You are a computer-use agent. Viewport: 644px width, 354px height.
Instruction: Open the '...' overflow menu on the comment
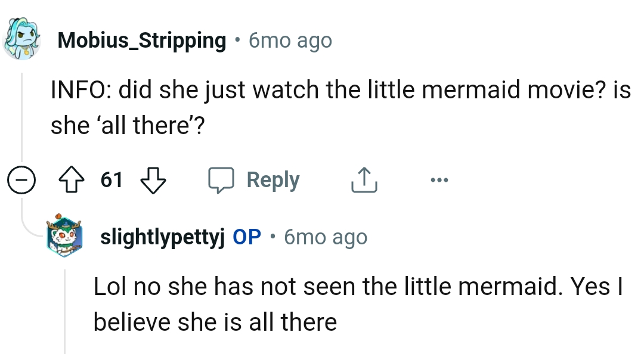click(439, 179)
